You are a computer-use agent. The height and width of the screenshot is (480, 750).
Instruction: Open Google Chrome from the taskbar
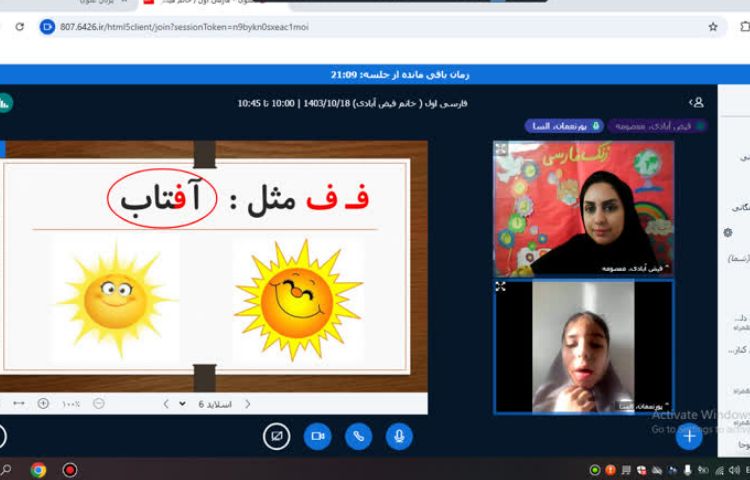(38, 470)
